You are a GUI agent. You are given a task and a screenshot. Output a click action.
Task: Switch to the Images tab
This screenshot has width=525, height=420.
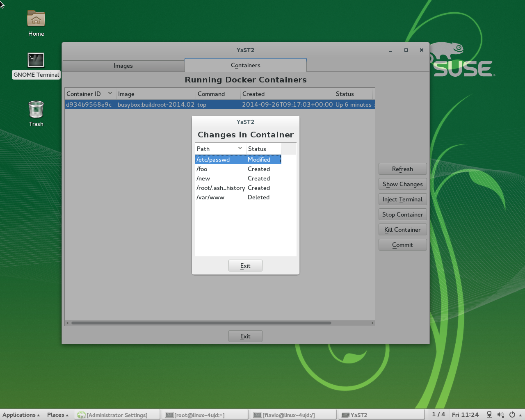point(123,66)
